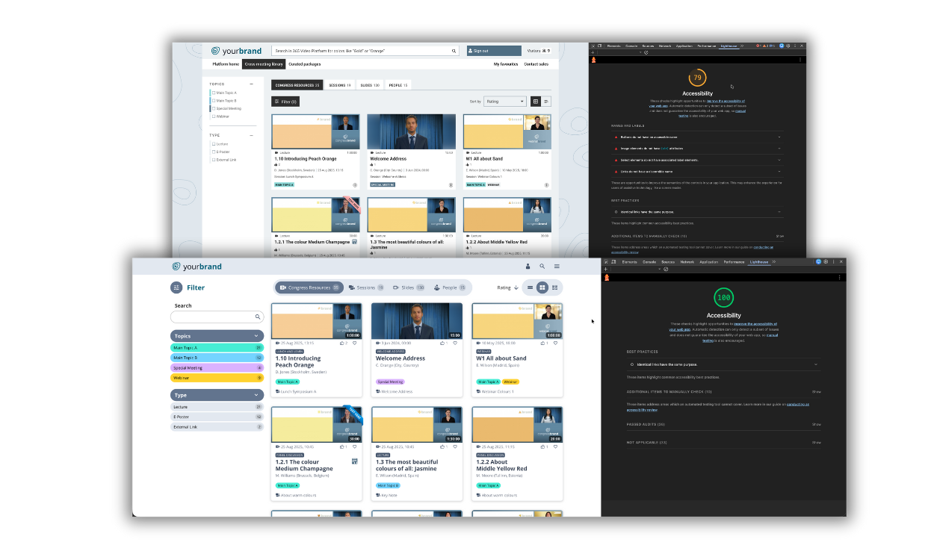Click the thumbs-up icon on 1.10 Introducing Peach Orange

coord(342,343)
